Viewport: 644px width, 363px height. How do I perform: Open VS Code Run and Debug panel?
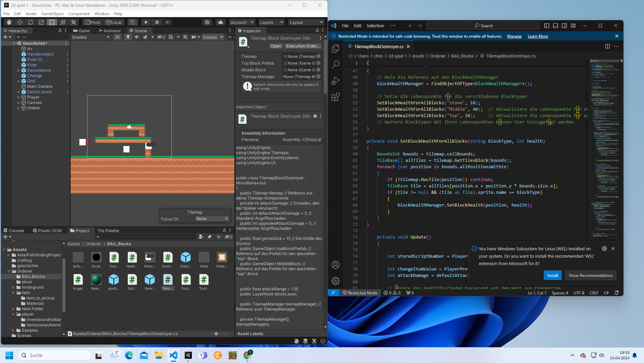335,81
